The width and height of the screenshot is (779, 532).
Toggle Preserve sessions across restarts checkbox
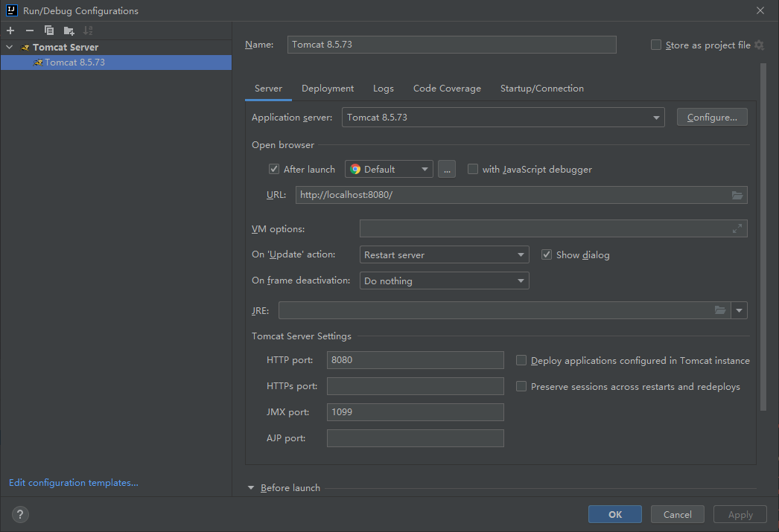click(521, 387)
